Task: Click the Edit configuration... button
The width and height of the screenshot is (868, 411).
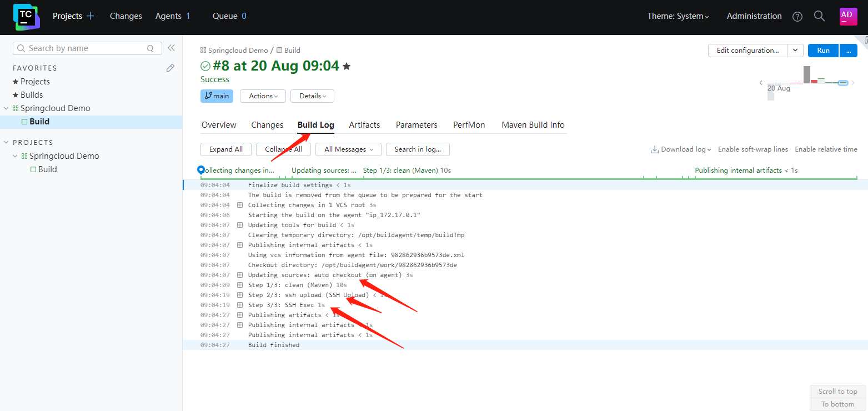Action: 747,51
